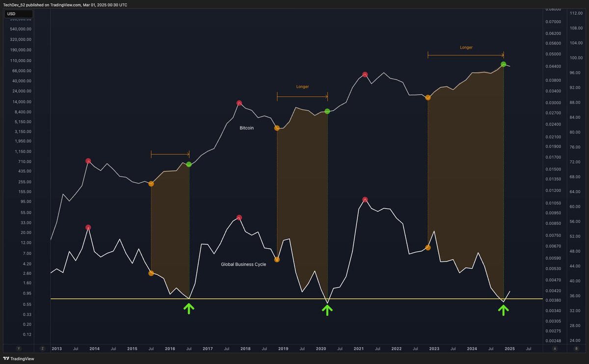This screenshot has width=589, height=364.
Task: Click the 2016 time axis label
Action: (170, 349)
